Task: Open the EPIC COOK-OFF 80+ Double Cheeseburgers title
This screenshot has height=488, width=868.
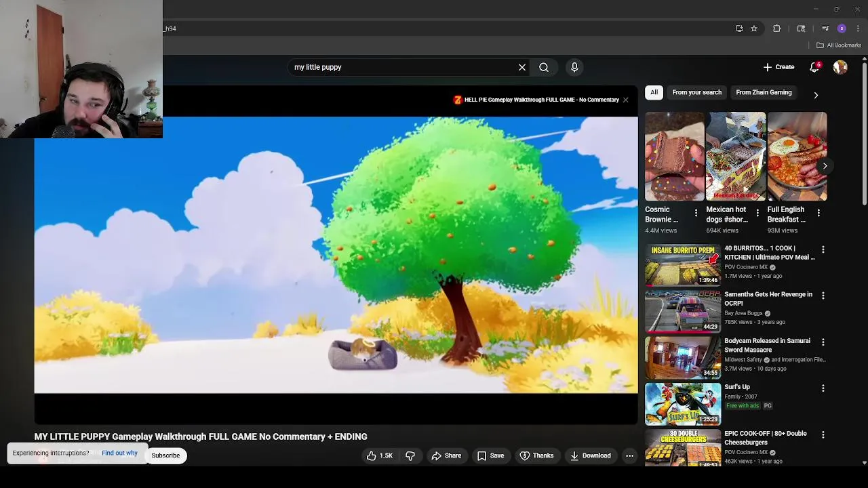Action: point(766,438)
